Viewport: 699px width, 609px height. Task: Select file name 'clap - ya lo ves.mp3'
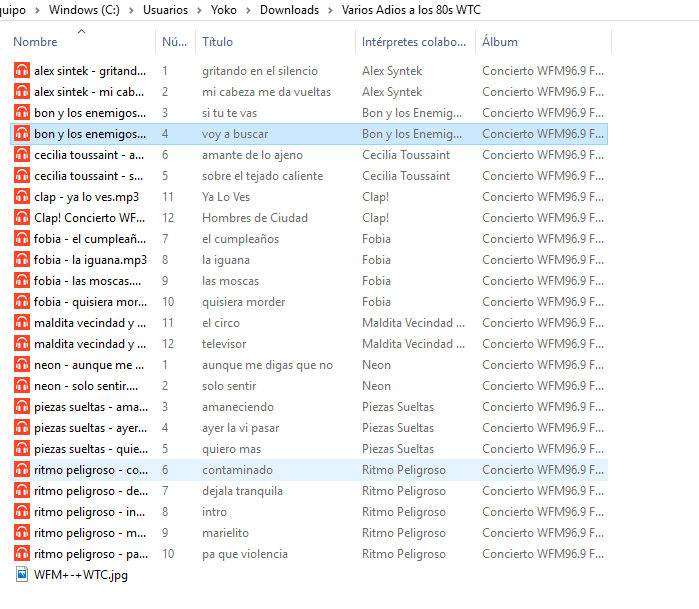pyautogui.click(x=86, y=197)
